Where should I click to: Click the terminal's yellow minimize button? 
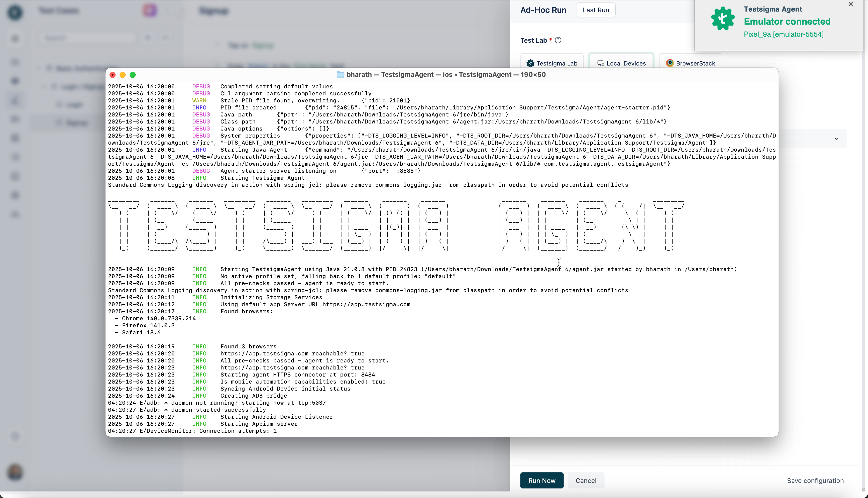coord(123,75)
